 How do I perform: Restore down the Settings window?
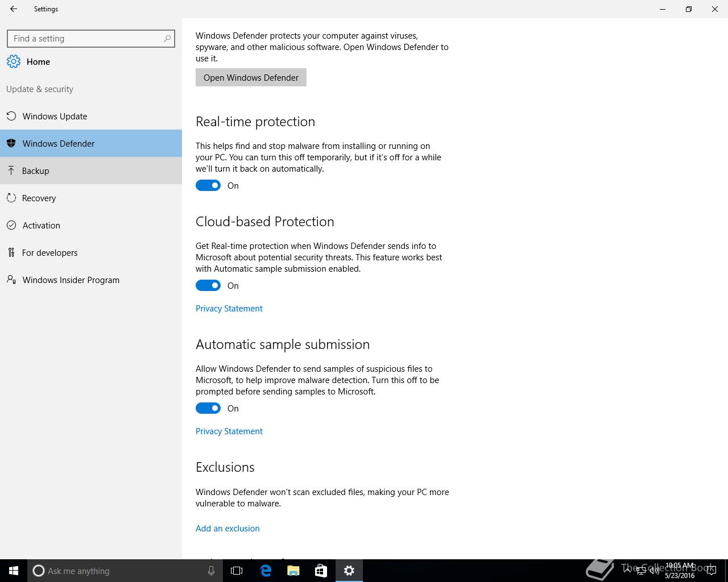coord(689,9)
